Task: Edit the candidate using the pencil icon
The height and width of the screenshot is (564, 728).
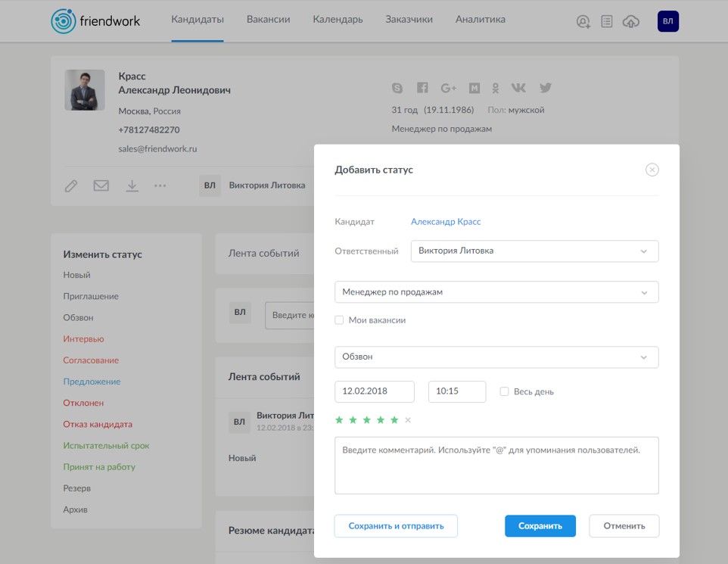Action: [70, 185]
